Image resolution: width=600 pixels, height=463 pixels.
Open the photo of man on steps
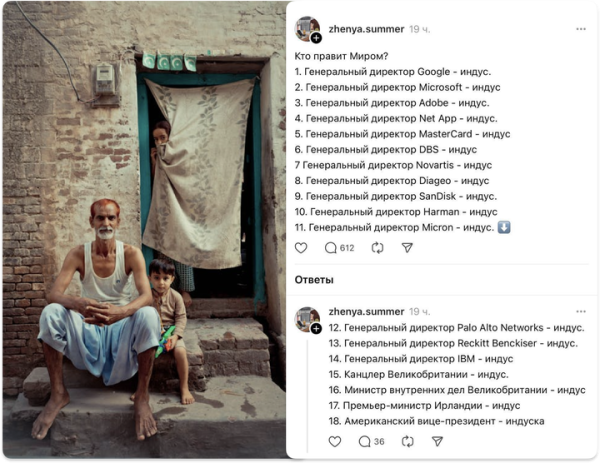(144, 231)
